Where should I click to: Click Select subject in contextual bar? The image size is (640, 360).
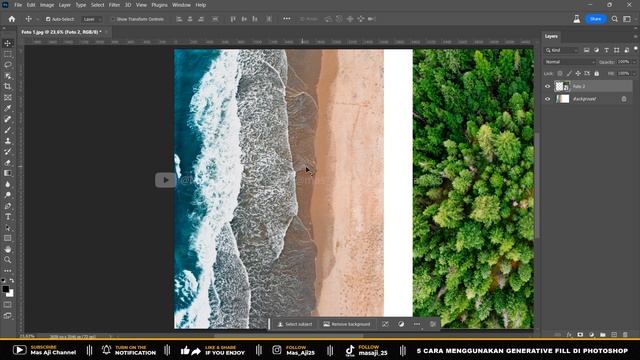coord(295,324)
